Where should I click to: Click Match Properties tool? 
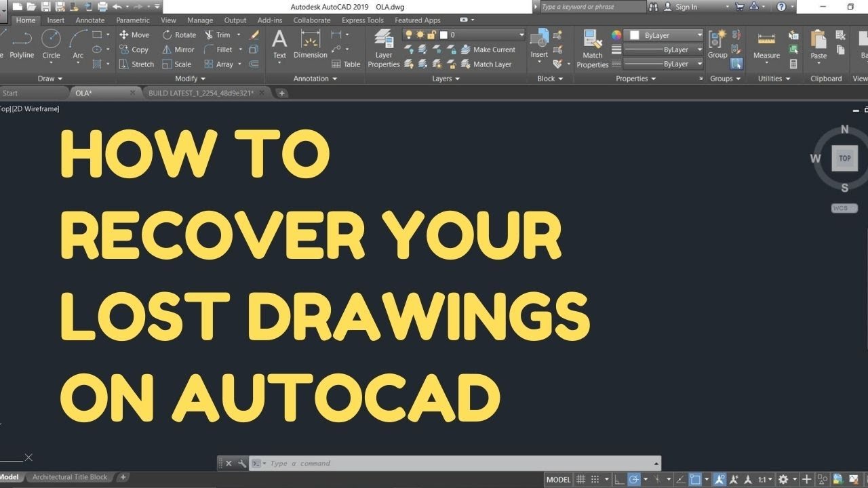tap(593, 49)
